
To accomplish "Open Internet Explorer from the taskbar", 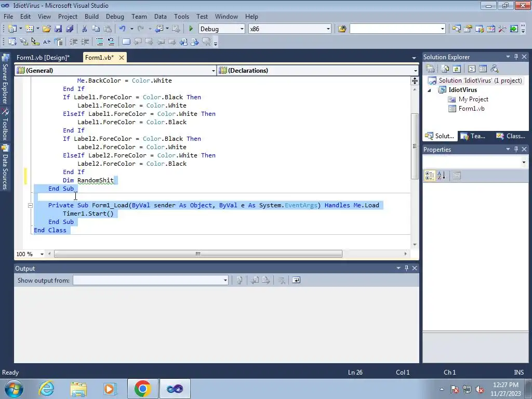I will click(46, 389).
